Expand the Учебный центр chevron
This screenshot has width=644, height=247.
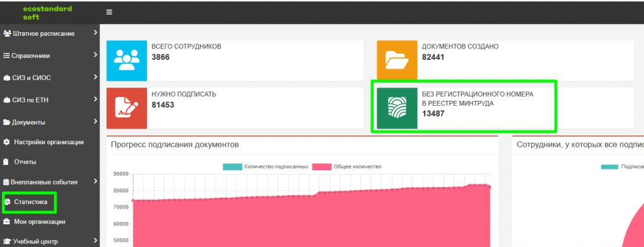96,241
